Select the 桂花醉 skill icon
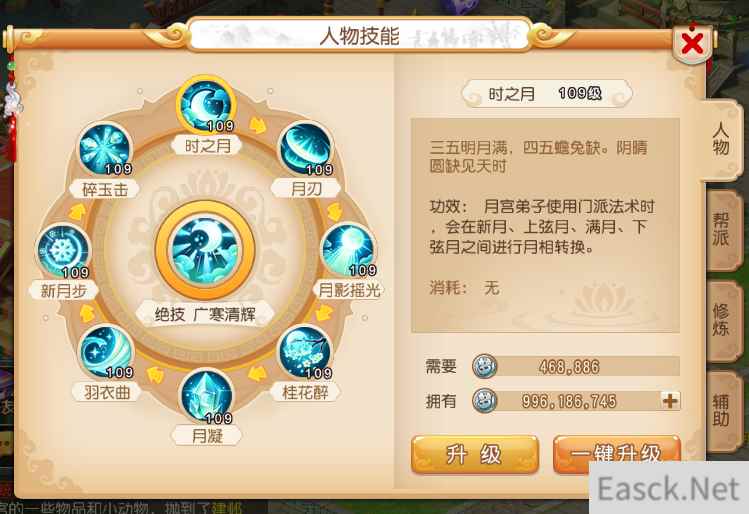 [305, 352]
